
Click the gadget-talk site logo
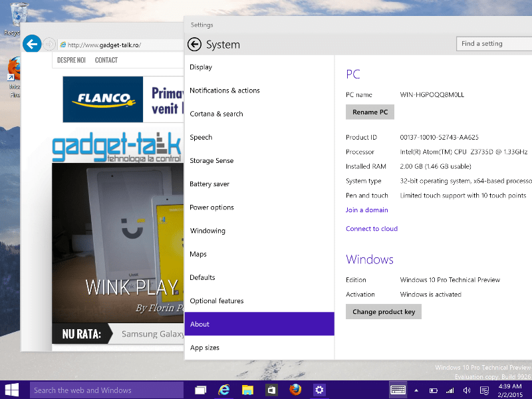[118, 147]
